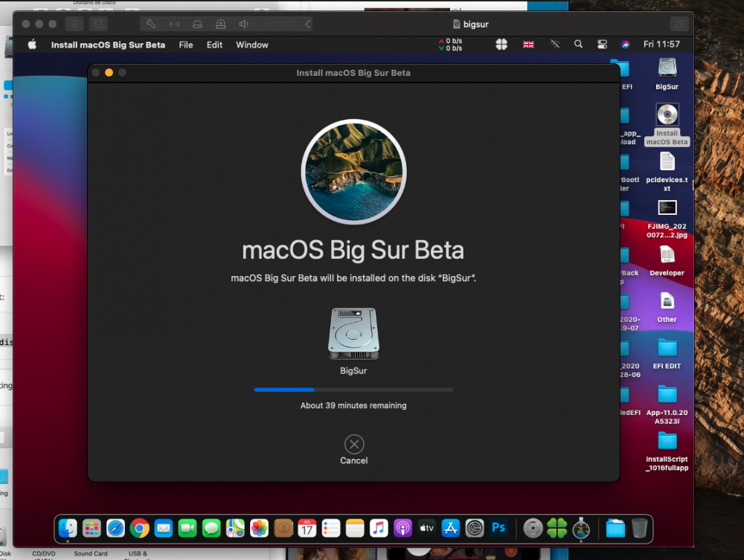Screen dimensions: 744x560
Task: Open Spotlight search magnifier
Action: pyautogui.click(x=578, y=44)
